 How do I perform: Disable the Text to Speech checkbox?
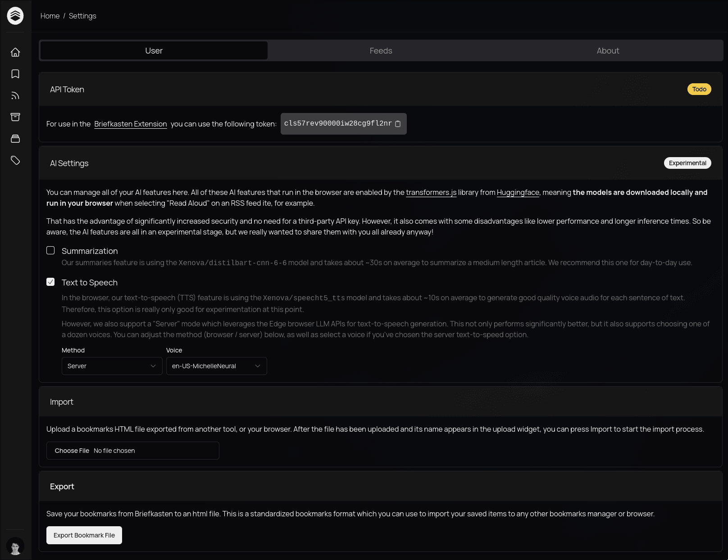pos(50,282)
